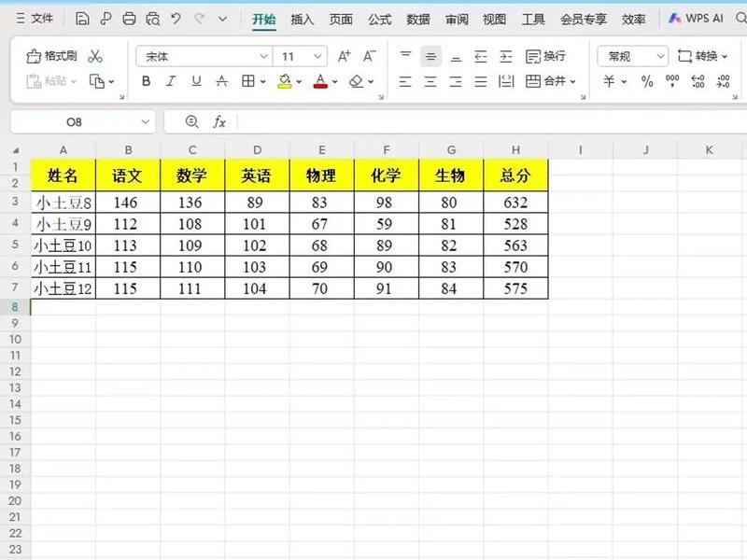Apply thousands separator number format

tap(672, 81)
